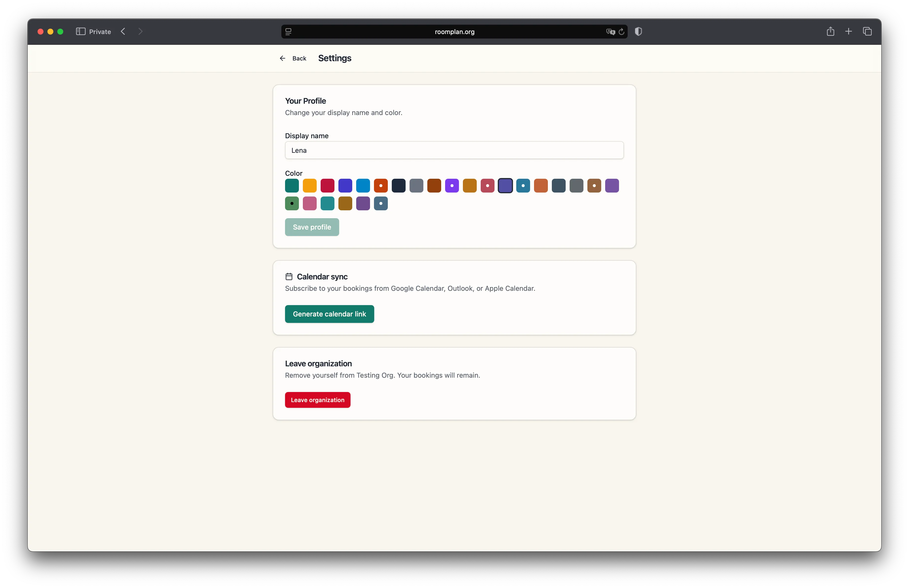Viewport: 909px width, 588px height.
Task: Pick the amber yellow color swatch
Action: coord(310,186)
